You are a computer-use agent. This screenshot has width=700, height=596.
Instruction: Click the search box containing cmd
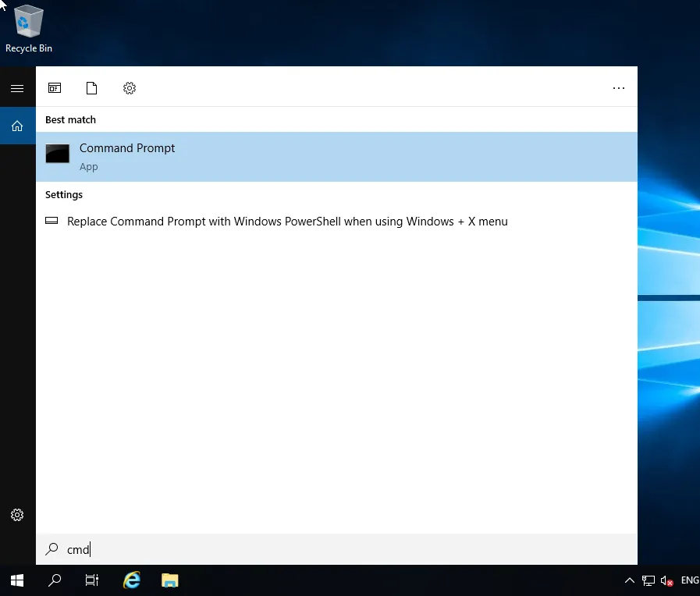(x=336, y=549)
